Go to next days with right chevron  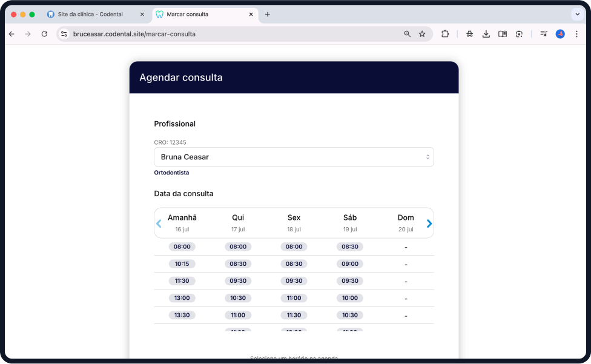point(429,223)
